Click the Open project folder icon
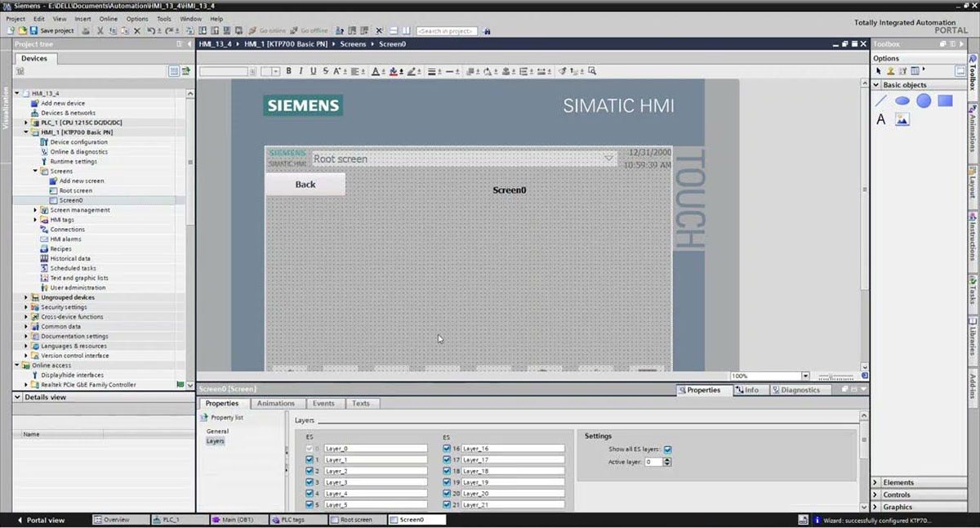This screenshot has width=980, height=528. click(22, 31)
